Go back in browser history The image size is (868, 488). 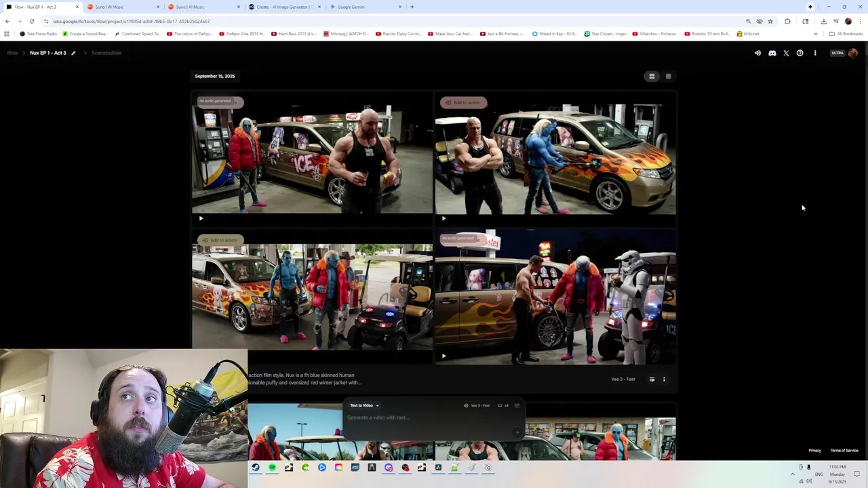7,21
